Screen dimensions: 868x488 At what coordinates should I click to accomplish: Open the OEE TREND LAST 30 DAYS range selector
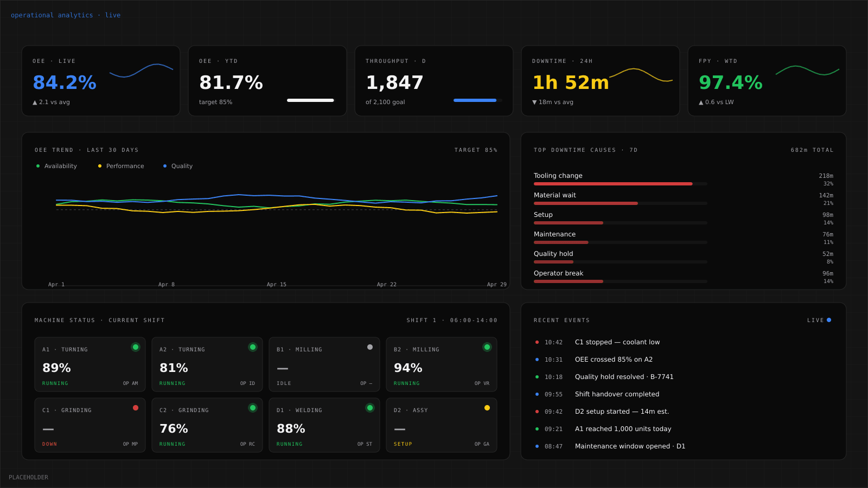(x=86, y=150)
